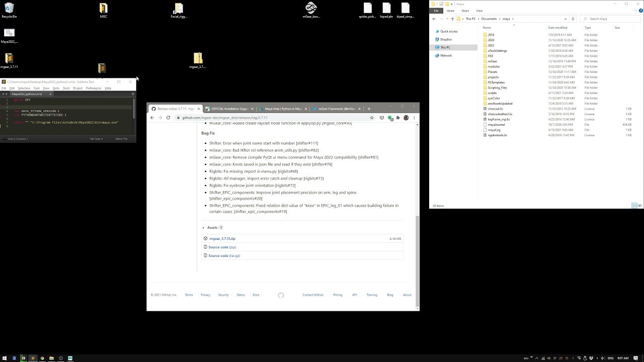Open Sublime tab list dropdown arrow
The height and width of the screenshot is (362, 644).
coord(133,94)
